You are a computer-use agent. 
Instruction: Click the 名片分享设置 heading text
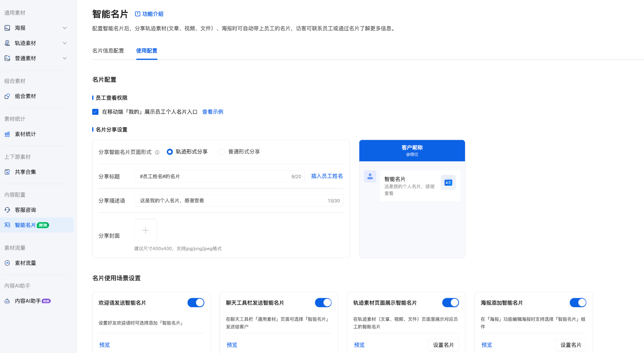(x=111, y=130)
